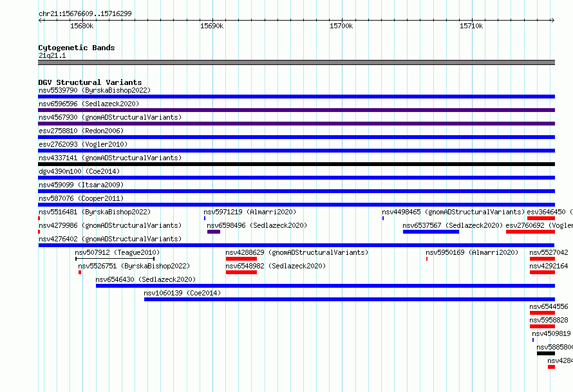Click the esv2762093 (Vogler2010) variant label
Screen dimensions: 573x392
(83, 144)
